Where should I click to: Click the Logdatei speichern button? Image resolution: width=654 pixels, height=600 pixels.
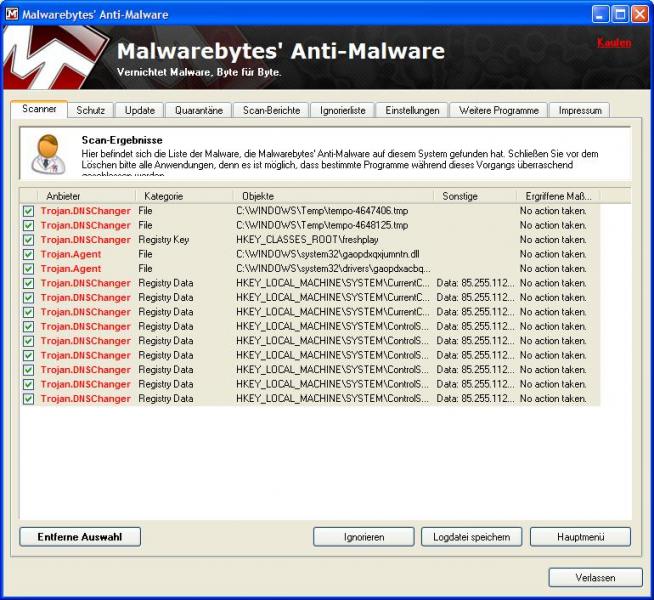coord(471,537)
